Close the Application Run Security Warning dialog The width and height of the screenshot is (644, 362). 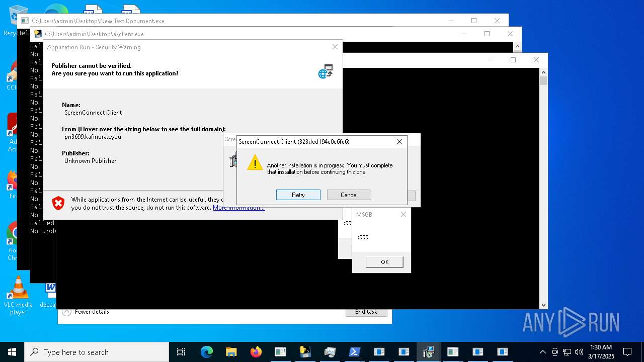335,47
